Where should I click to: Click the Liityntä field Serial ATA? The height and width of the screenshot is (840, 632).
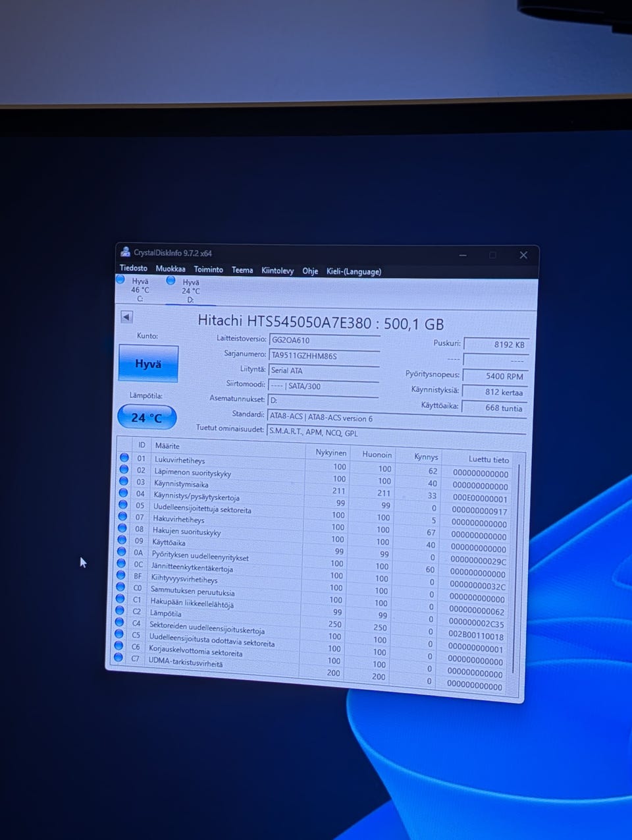324,372
